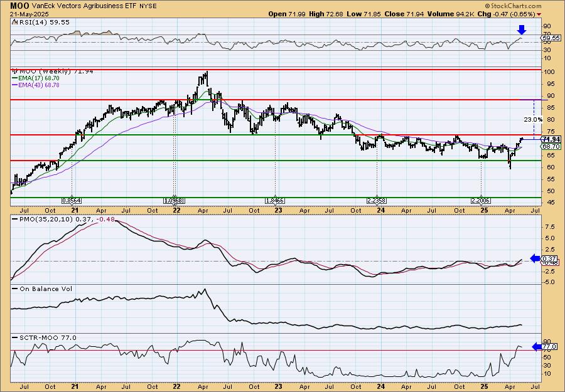This screenshot has width=565, height=392.
Task: Select the 21-May-2025 chart date
Action: tap(28, 14)
